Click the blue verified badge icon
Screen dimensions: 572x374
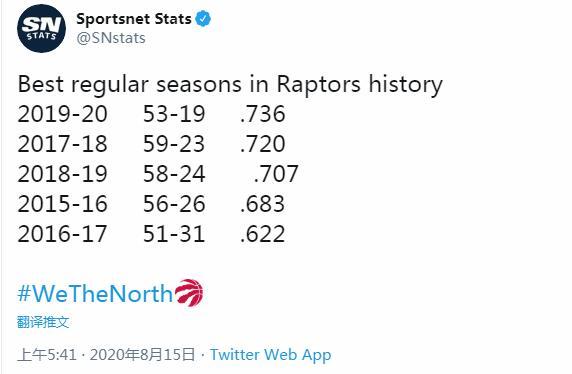coord(203,19)
